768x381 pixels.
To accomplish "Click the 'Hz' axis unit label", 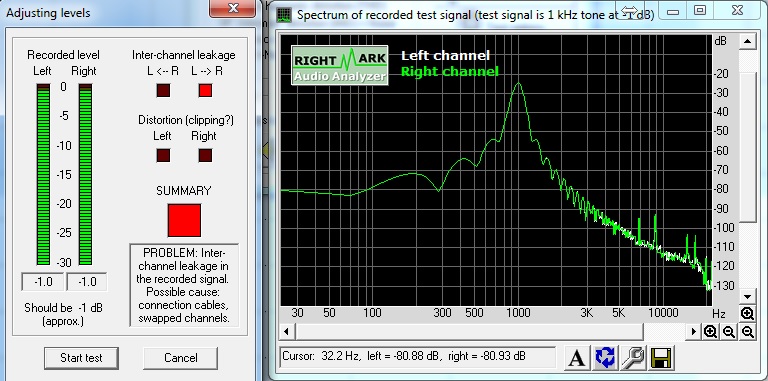I will 719,313.
